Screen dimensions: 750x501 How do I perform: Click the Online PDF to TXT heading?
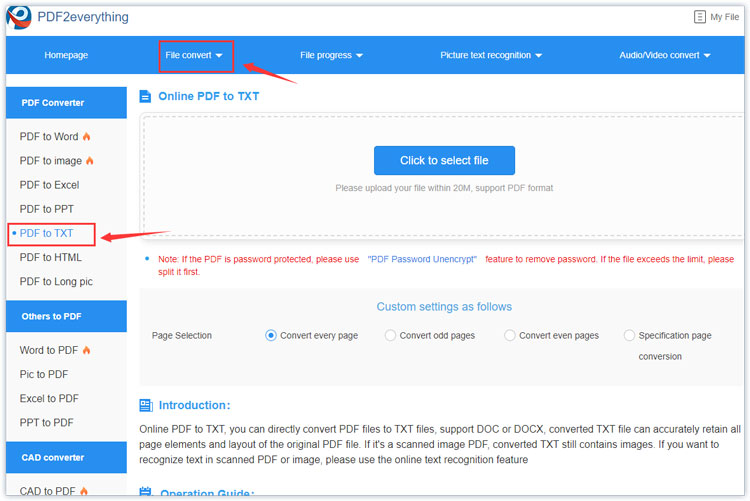point(209,97)
